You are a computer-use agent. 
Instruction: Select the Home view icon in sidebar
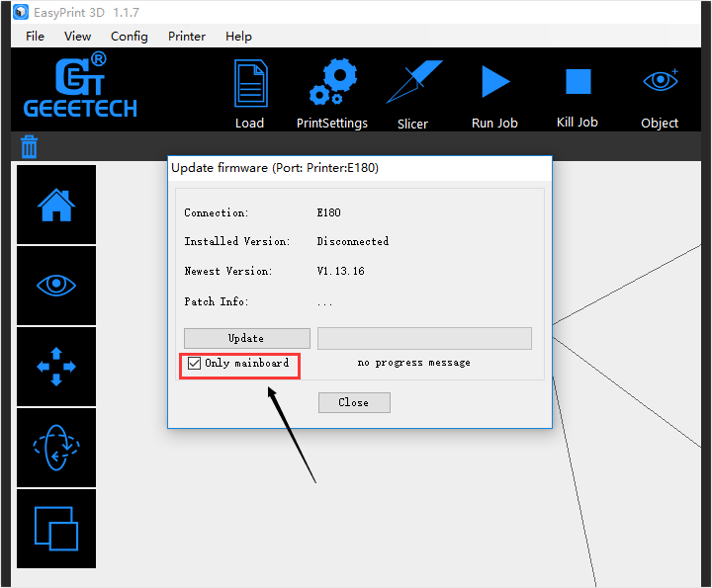click(x=56, y=205)
